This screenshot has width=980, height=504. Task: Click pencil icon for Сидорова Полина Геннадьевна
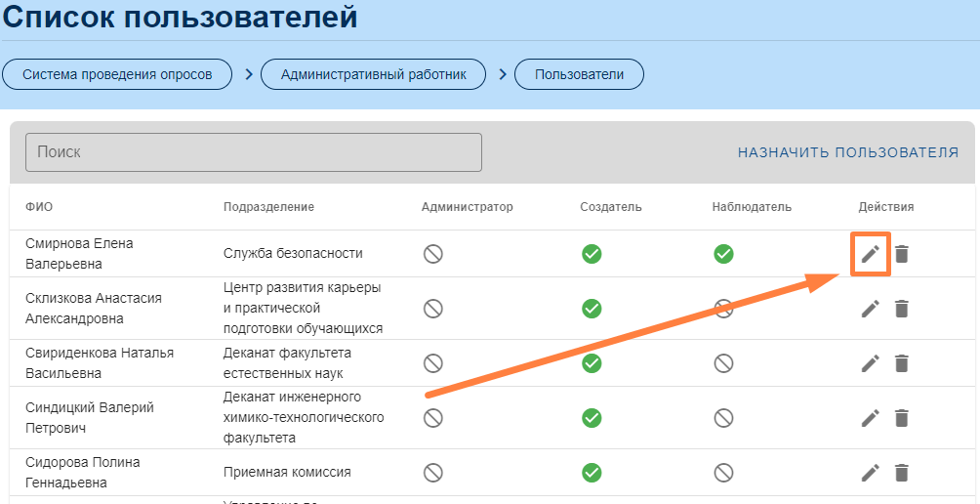[870, 473]
